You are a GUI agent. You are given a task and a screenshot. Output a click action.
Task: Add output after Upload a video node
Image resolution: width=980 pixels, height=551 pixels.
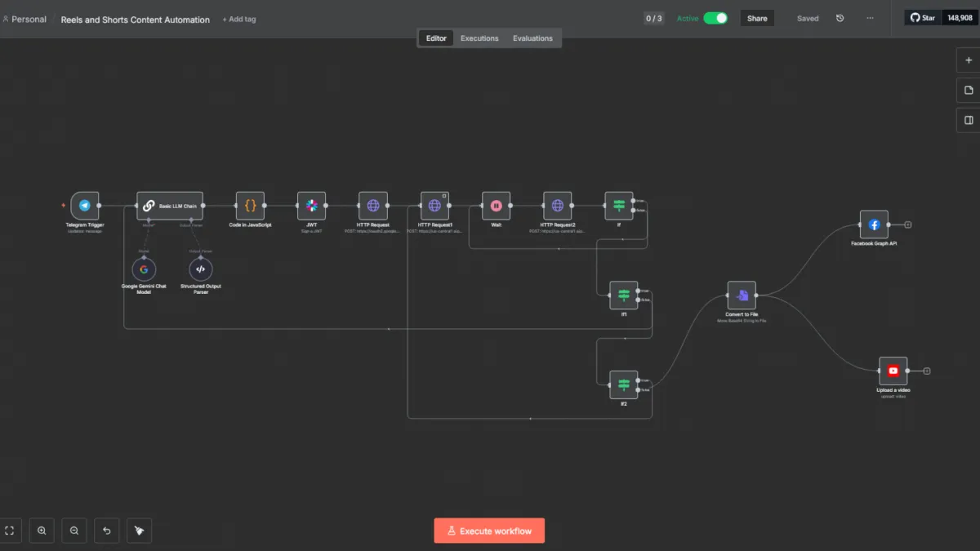pyautogui.click(x=927, y=371)
